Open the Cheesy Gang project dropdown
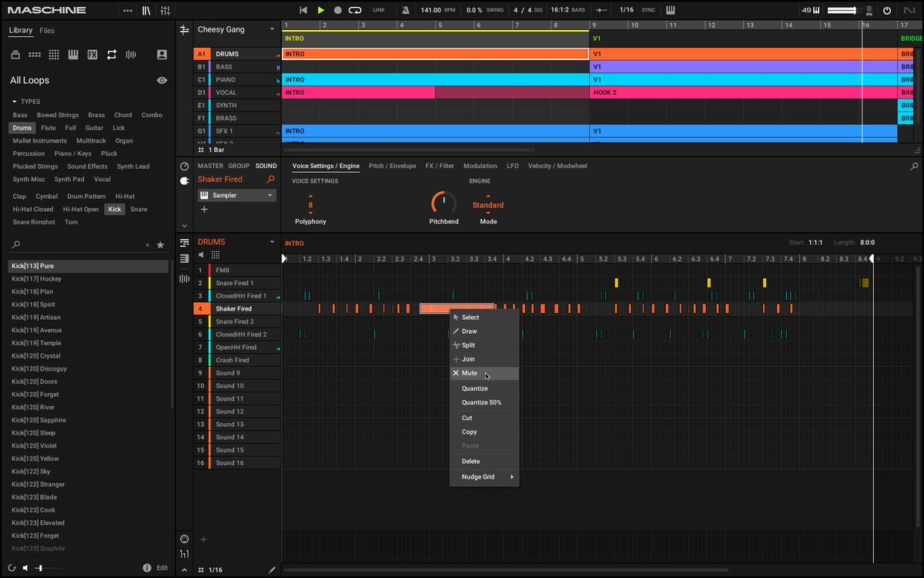 (271, 29)
